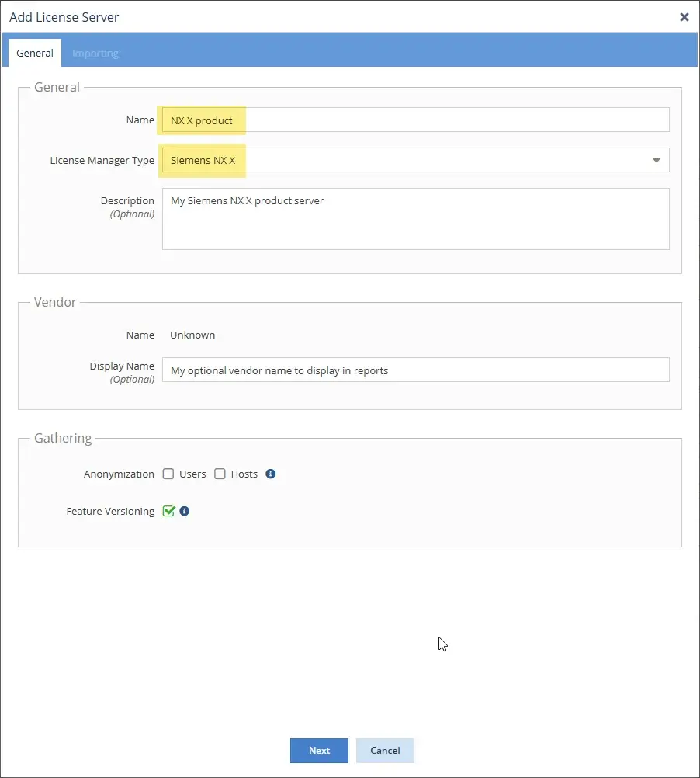This screenshot has width=700, height=778.
Task: Click the 'Hosts' checkbox label
Action: [x=244, y=474]
